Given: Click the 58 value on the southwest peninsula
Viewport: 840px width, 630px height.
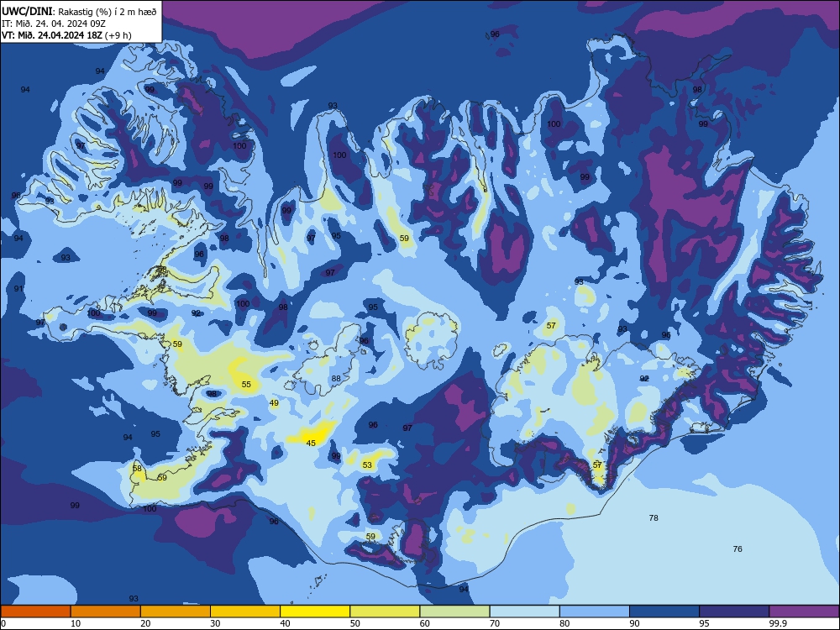Looking at the screenshot, I should pos(137,469).
